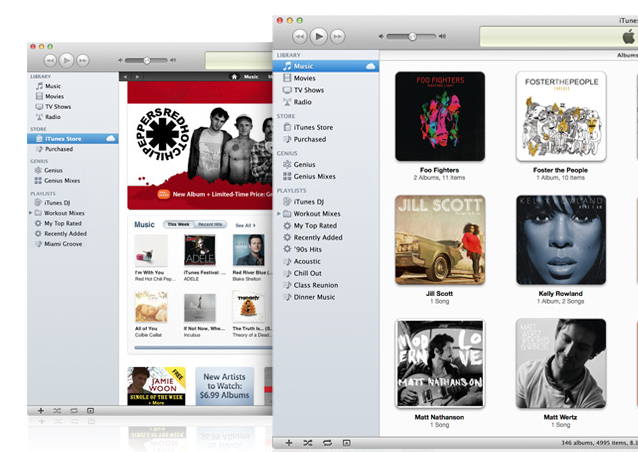
Task: Click rewind button in back iTunes Store window
Action: tap(50, 61)
